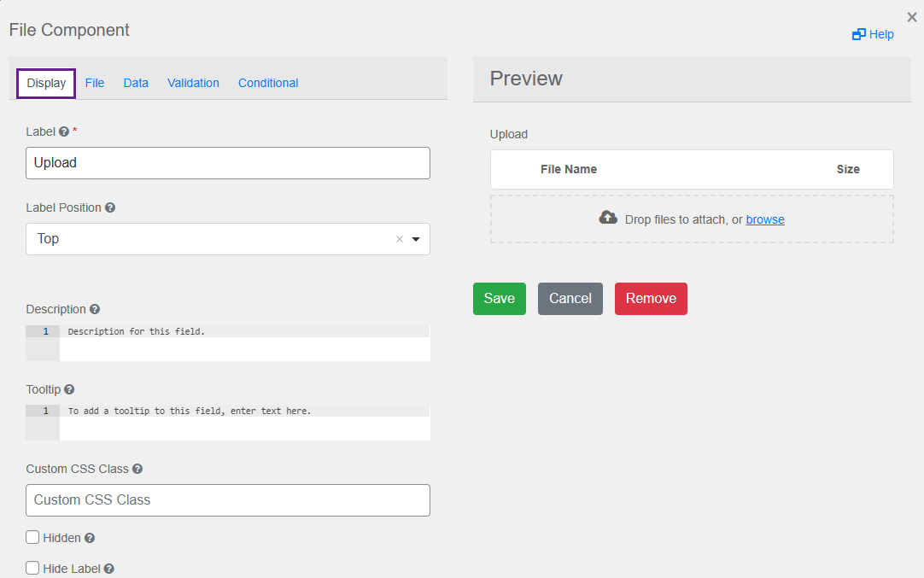Screen dimensions: 924x578
Task: Click the Custom CSS Class help icon
Action: [x=137, y=469]
